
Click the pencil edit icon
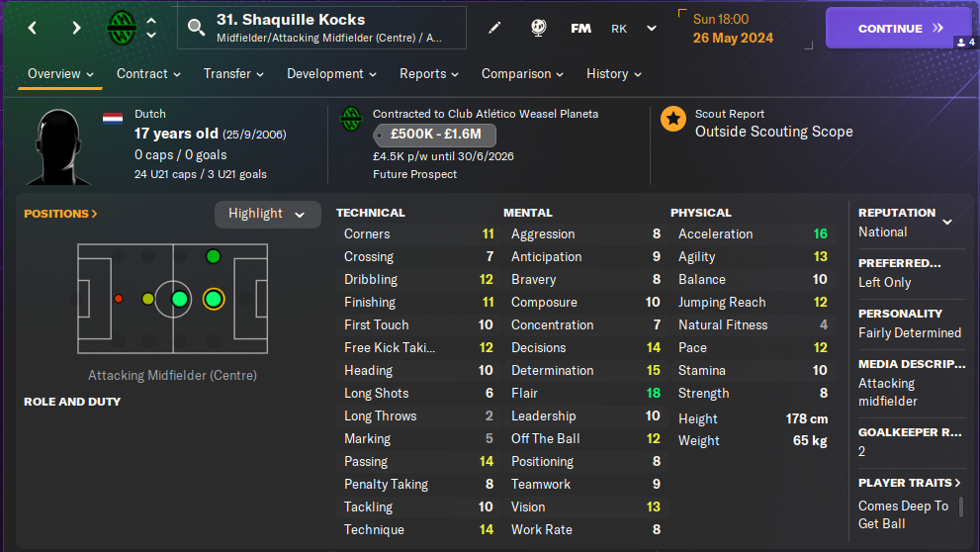[494, 28]
